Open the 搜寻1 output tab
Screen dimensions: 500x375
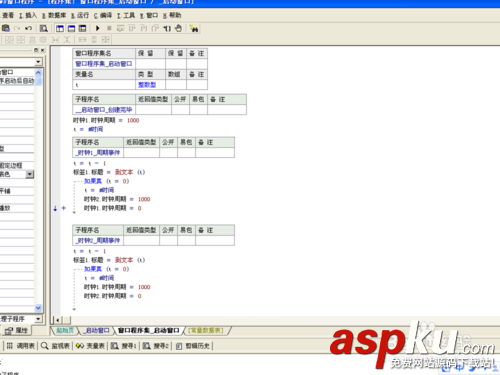[124, 346]
